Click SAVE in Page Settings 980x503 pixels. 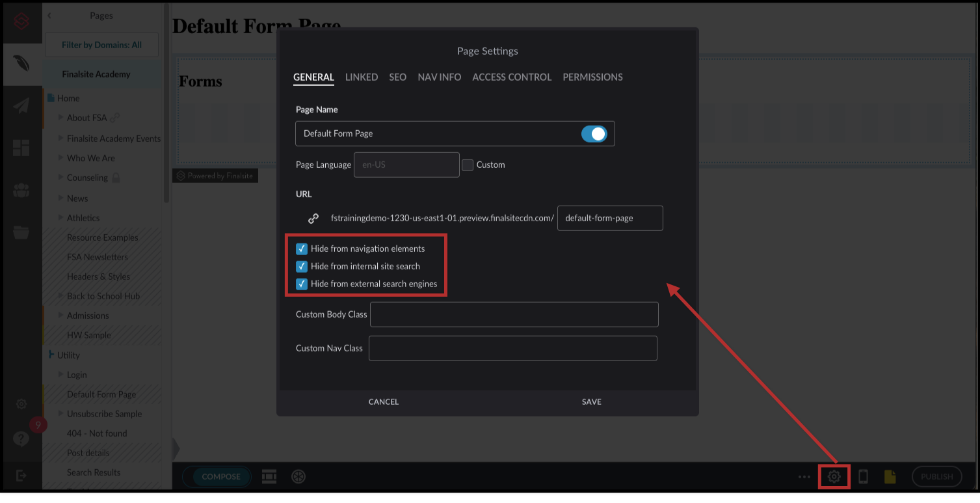click(x=592, y=401)
